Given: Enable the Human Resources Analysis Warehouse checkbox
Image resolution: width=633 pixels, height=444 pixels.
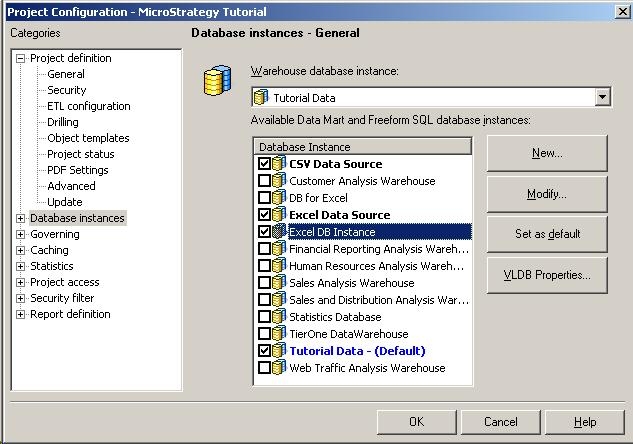Looking at the screenshot, I should coord(264,266).
